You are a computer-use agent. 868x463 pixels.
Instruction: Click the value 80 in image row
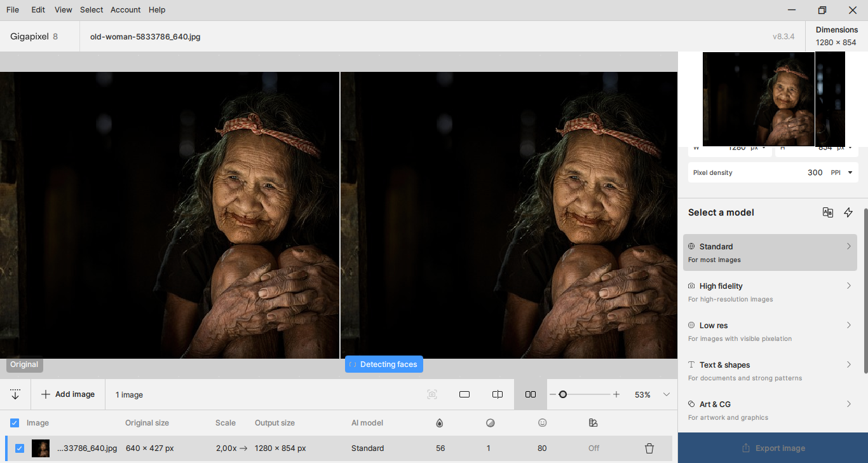pos(542,448)
